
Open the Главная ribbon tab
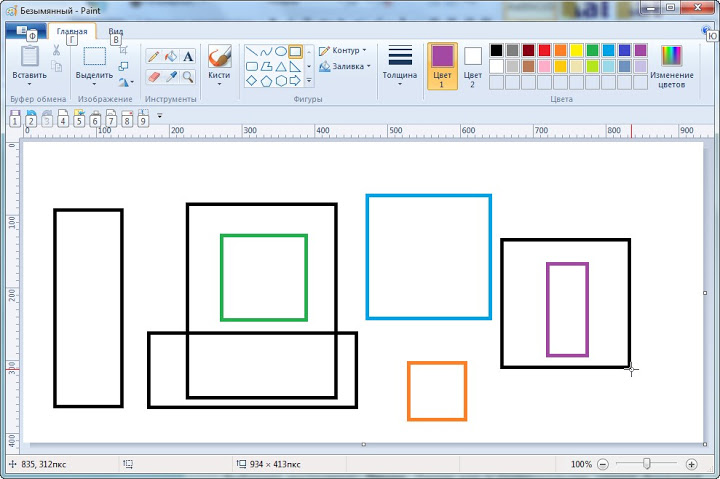[72, 32]
